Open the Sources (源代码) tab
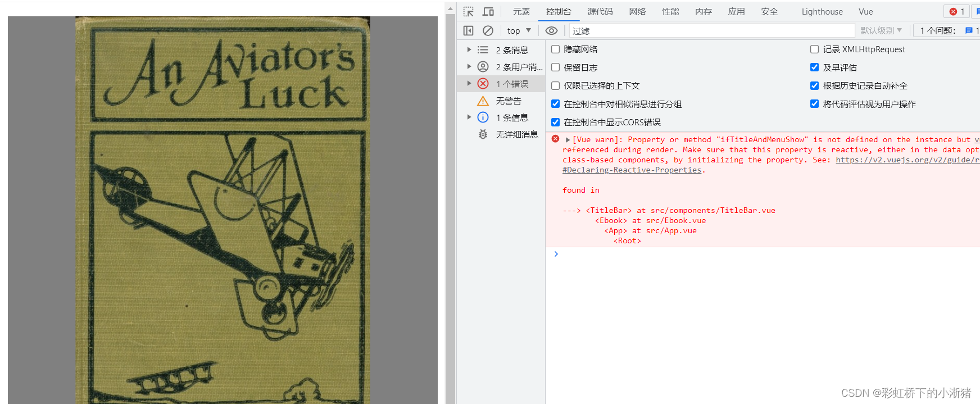Image resolution: width=980 pixels, height=404 pixels. click(600, 12)
